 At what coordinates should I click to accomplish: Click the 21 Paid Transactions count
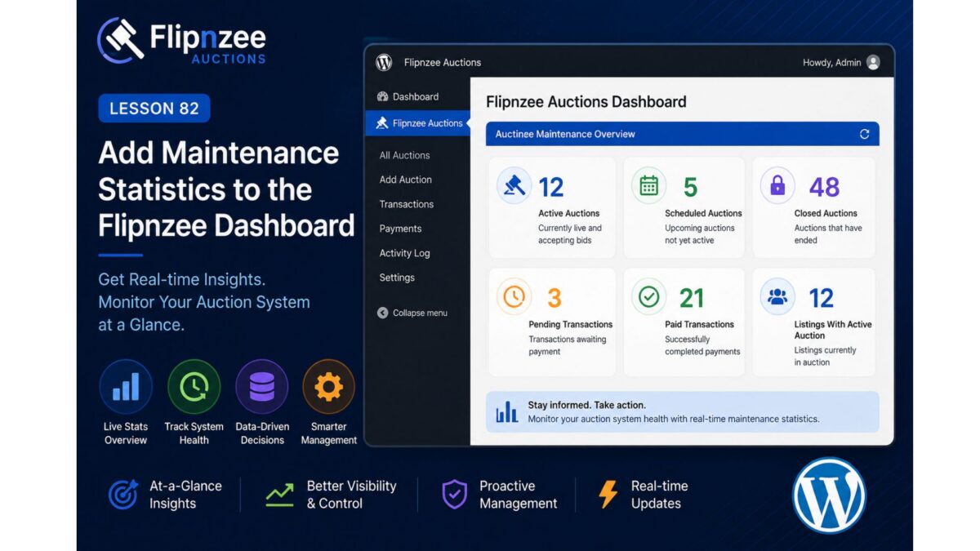tap(692, 298)
